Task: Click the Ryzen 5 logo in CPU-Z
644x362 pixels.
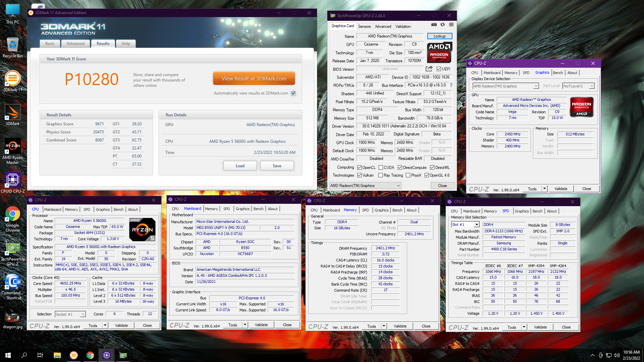Action: (142, 230)
